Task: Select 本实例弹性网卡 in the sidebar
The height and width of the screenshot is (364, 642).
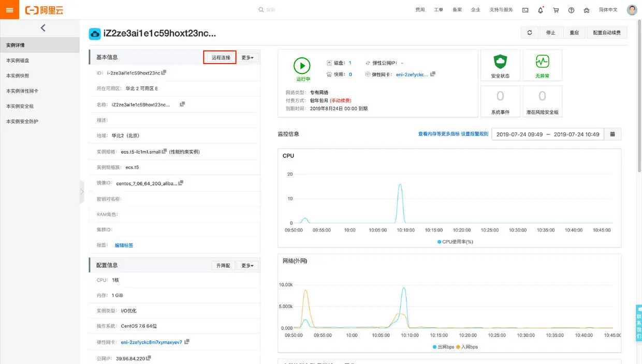Action: click(x=40, y=90)
